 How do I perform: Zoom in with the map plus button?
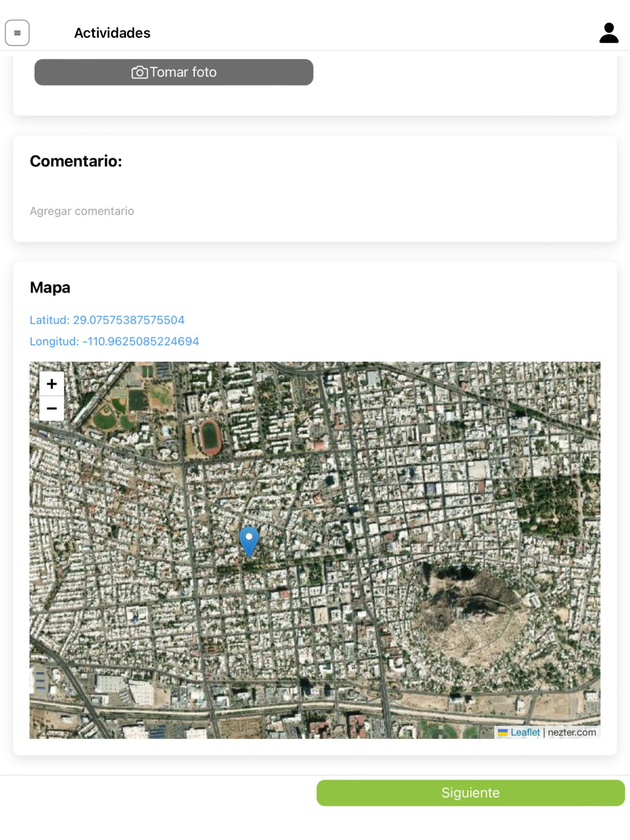pyautogui.click(x=52, y=384)
